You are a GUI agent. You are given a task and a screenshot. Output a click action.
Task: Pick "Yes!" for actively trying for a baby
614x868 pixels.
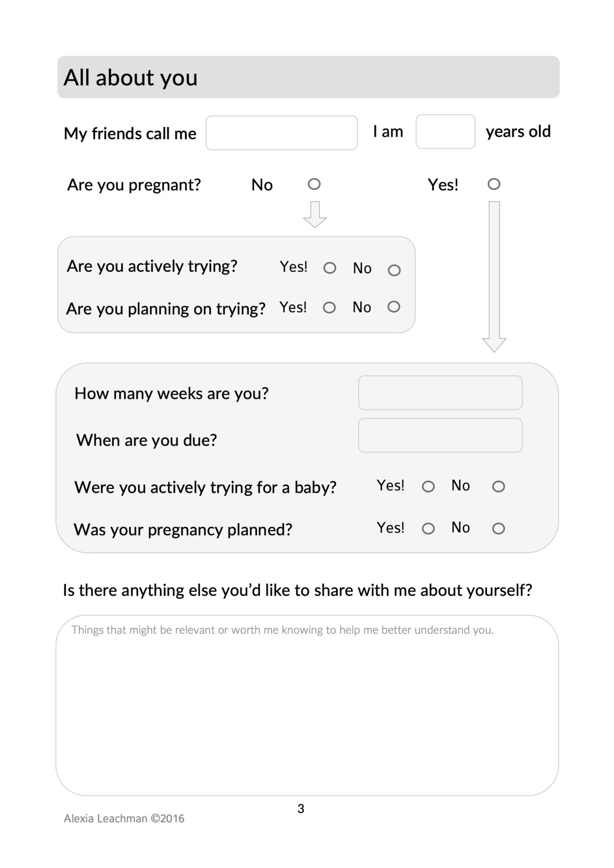[x=428, y=486]
